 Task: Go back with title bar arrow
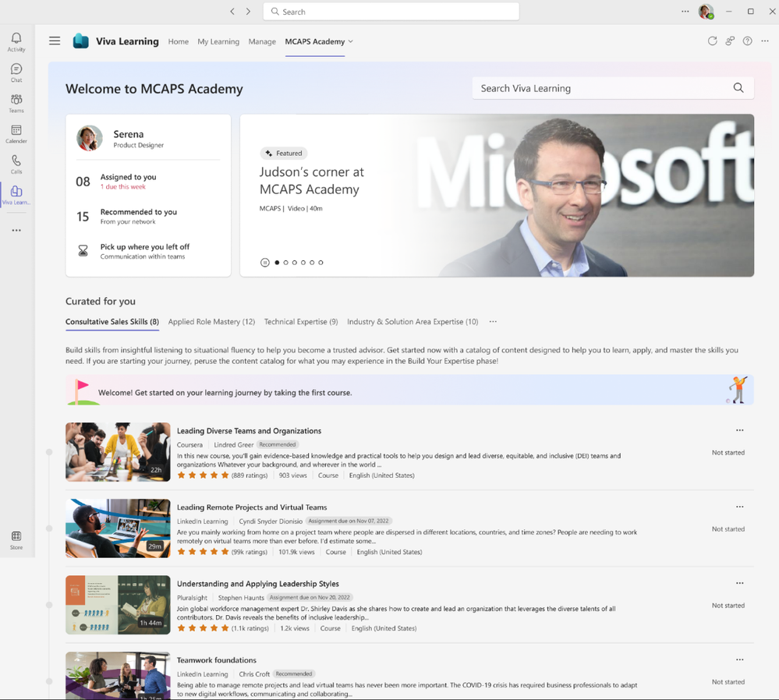pos(232,12)
